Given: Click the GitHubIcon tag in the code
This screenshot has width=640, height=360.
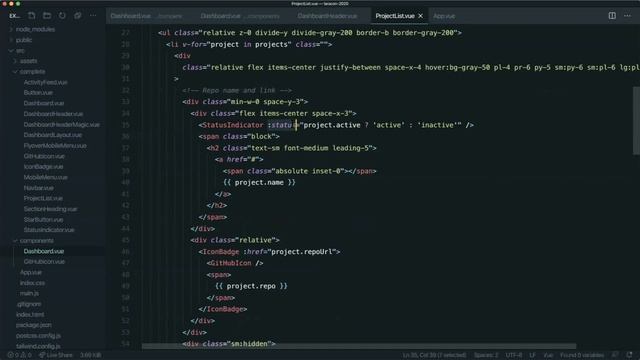Looking at the screenshot, I should click(x=231, y=263).
